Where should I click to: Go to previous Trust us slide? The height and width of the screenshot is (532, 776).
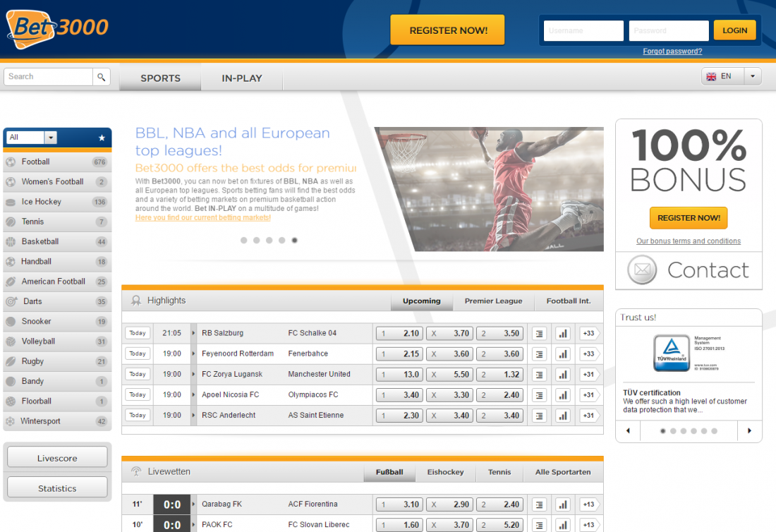[628, 430]
